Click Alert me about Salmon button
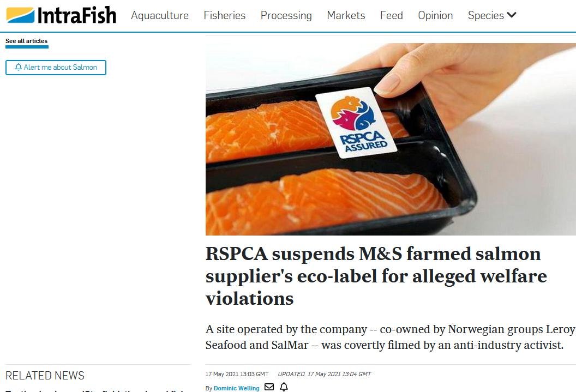 tap(56, 68)
